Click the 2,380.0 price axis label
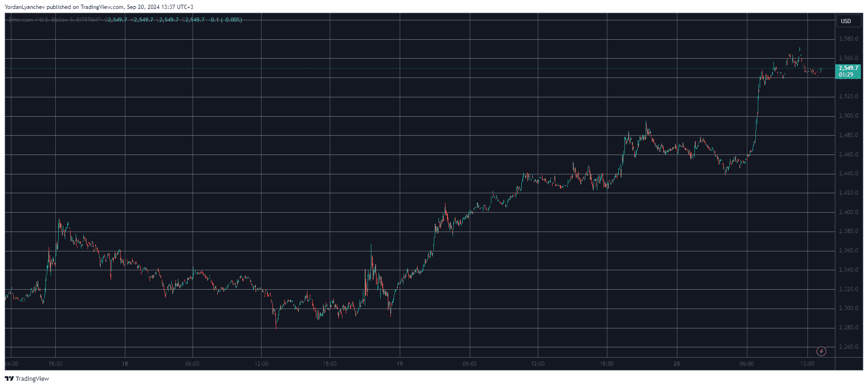This screenshot has width=868, height=387. tap(849, 231)
